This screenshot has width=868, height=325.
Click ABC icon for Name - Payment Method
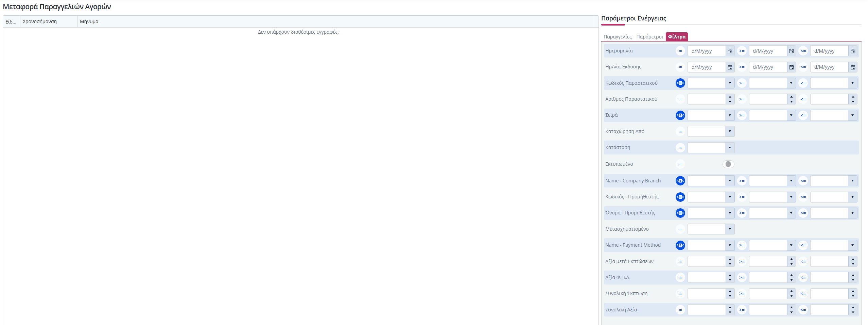coord(680,245)
